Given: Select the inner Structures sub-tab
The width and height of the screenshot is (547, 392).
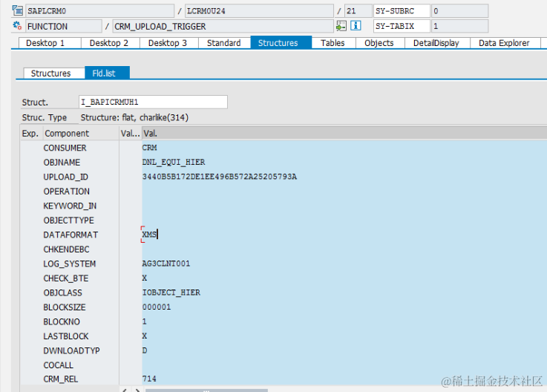Looking at the screenshot, I should click(x=53, y=73).
